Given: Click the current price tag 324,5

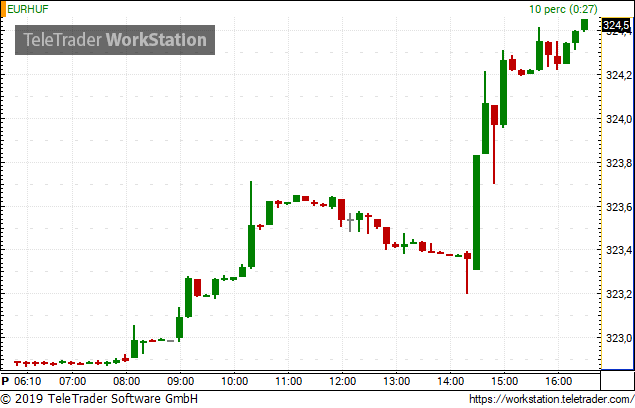Looking at the screenshot, I should (x=616, y=26).
